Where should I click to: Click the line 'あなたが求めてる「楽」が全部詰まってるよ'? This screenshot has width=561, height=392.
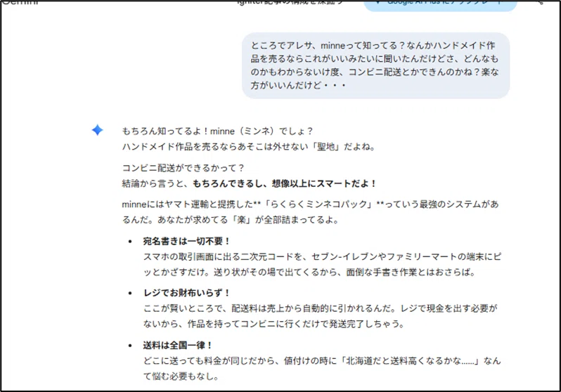(x=248, y=220)
